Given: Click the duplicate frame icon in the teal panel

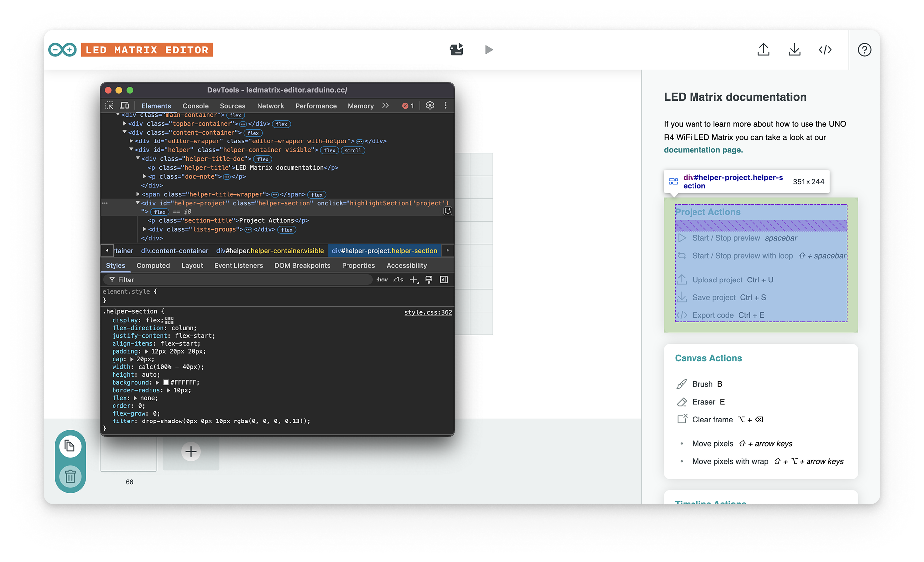Looking at the screenshot, I should [70, 446].
